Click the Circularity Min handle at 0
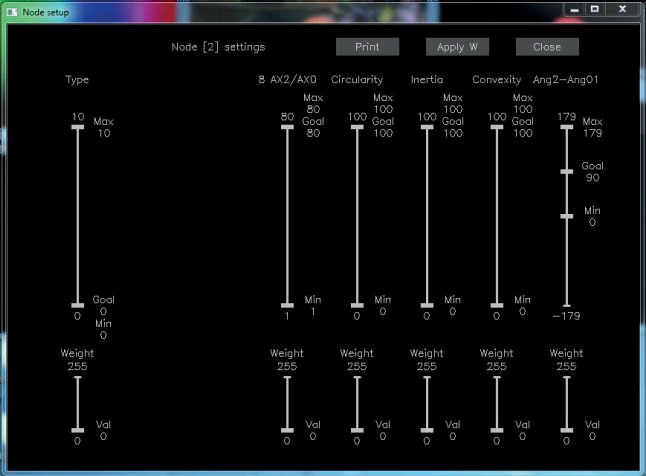646x476 pixels. point(357,306)
